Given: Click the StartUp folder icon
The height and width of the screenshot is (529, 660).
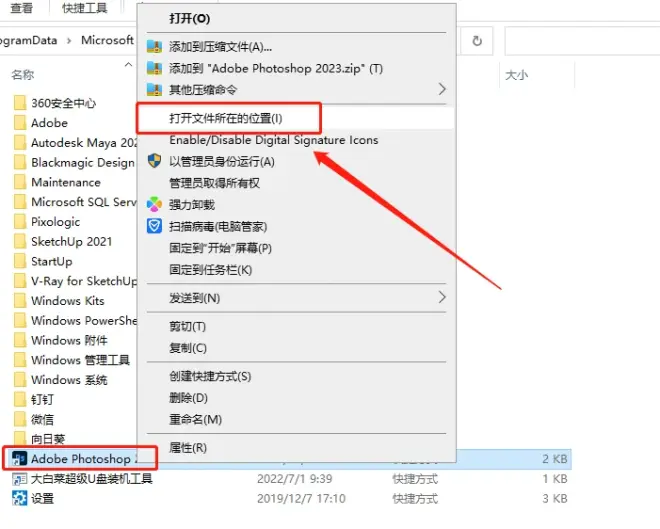Looking at the screenshot, I should tap(20, 261).
